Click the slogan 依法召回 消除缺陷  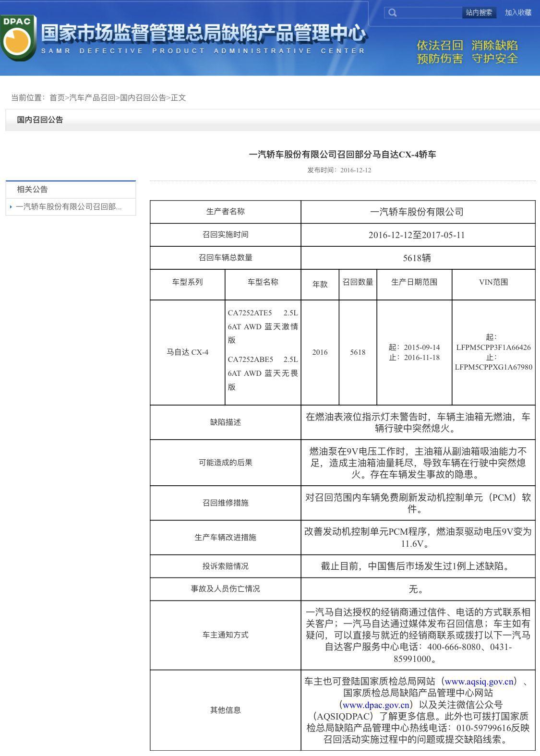(467, 46)
